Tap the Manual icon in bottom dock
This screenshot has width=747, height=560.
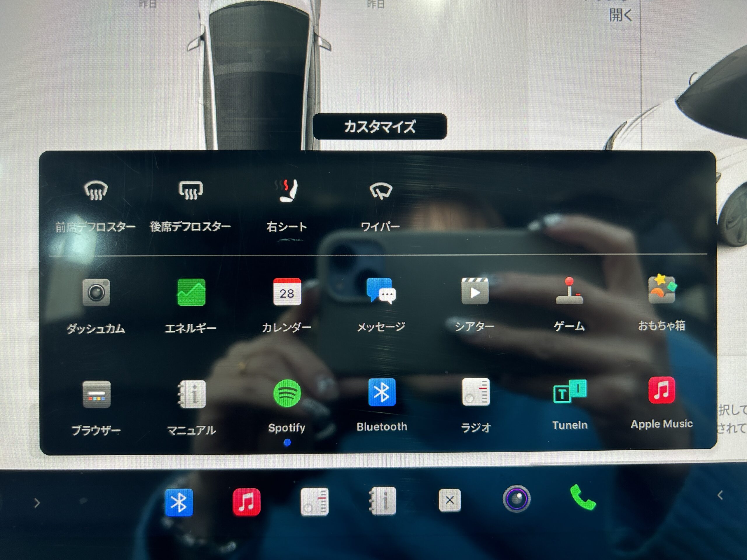point(382,501)
